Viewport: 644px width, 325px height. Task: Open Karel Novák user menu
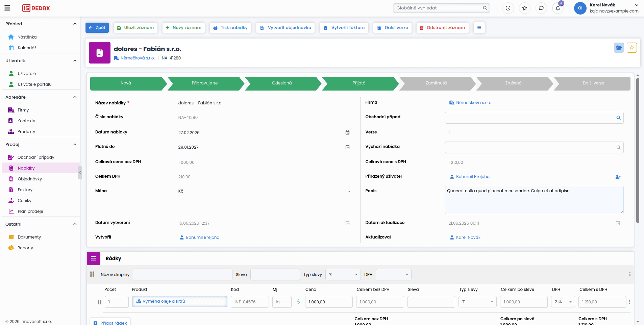click(607, 8)
